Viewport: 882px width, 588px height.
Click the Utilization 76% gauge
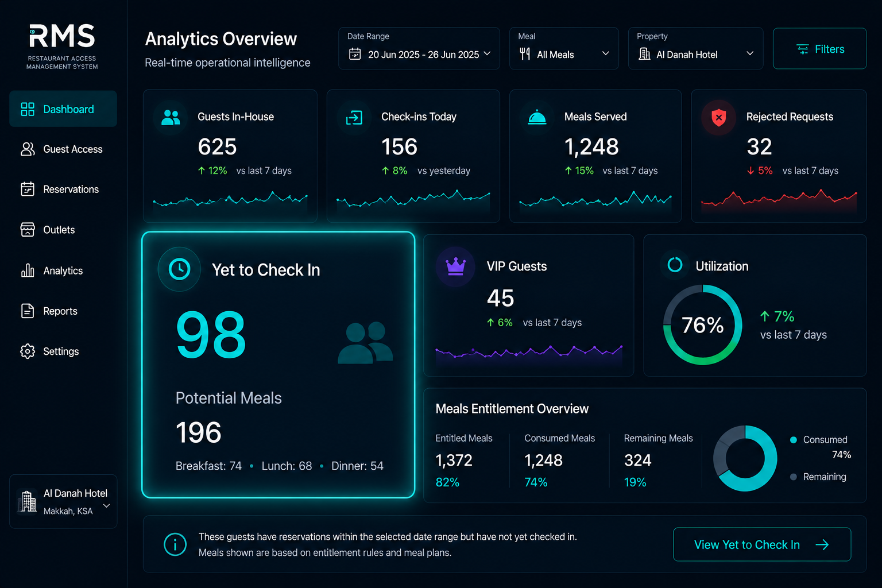pyautogui.click(x=702, y=325)
